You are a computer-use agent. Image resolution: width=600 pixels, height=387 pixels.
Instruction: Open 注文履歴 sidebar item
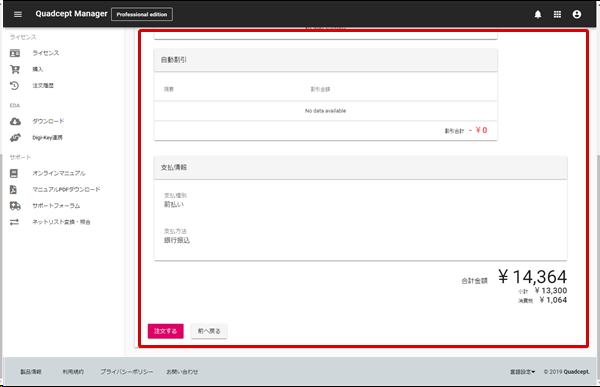43,85
